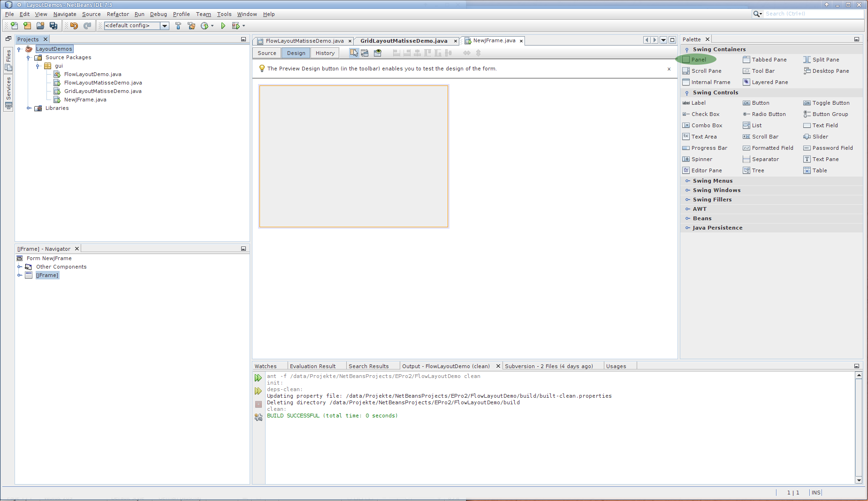Image resolution: width=868 pixels, height=501 pixels.
Task: Expand the Libraries node
Action: [x=29, y=108]
